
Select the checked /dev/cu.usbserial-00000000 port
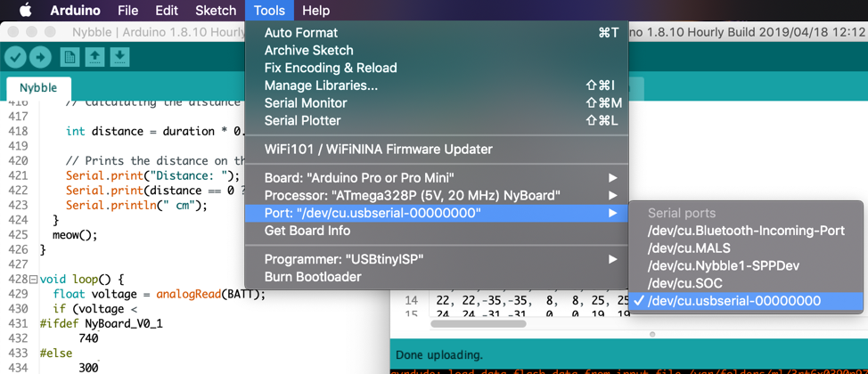[x=733, y=301]
